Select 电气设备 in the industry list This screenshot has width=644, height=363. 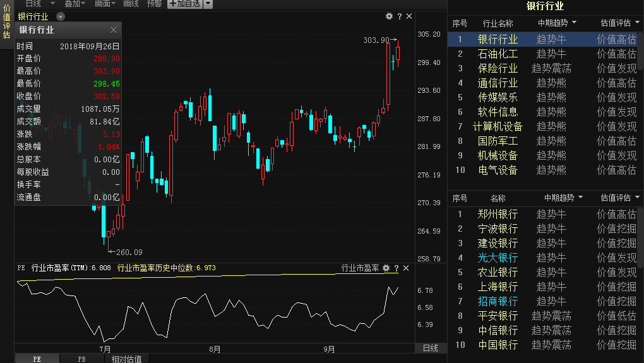pos(498,170)
